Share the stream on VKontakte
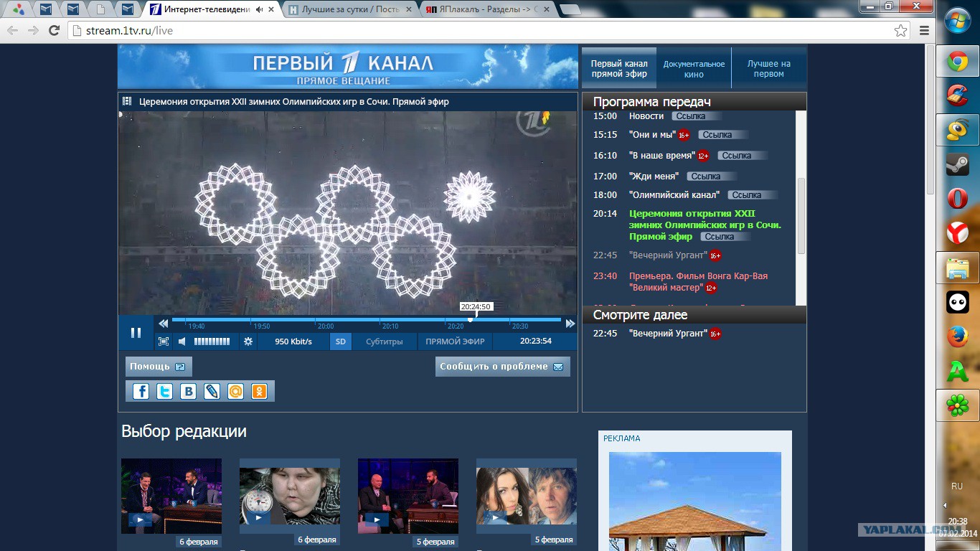980x551 pixels. pos(189,391)
